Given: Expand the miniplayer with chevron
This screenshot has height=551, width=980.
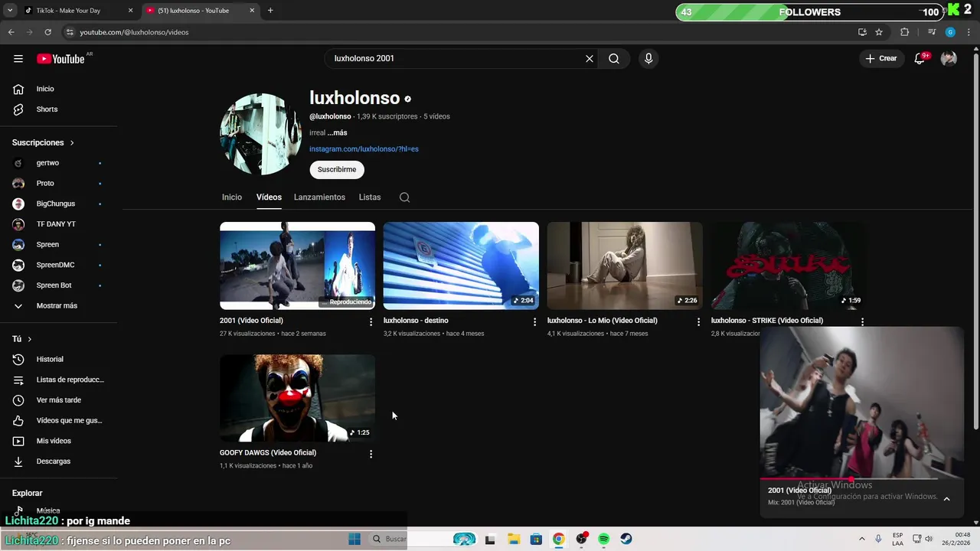Looking at the screenshot, I should [946, 499].
